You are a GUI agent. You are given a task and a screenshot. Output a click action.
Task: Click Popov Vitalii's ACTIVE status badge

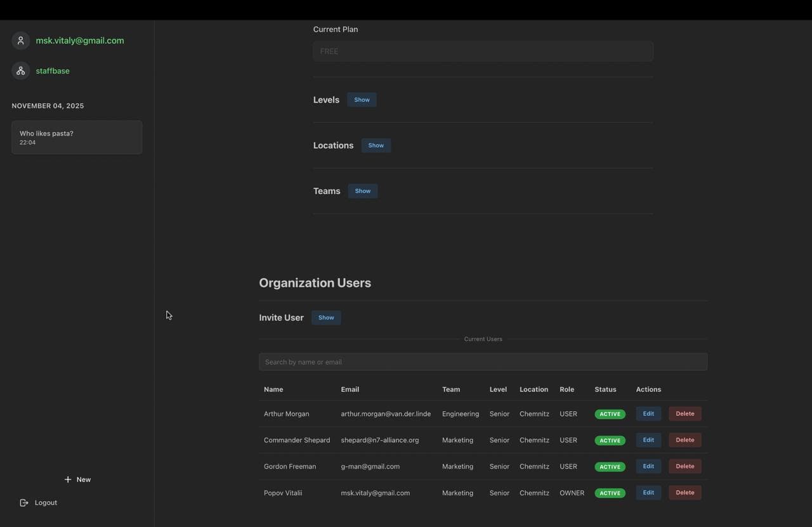tap(610, 493)
